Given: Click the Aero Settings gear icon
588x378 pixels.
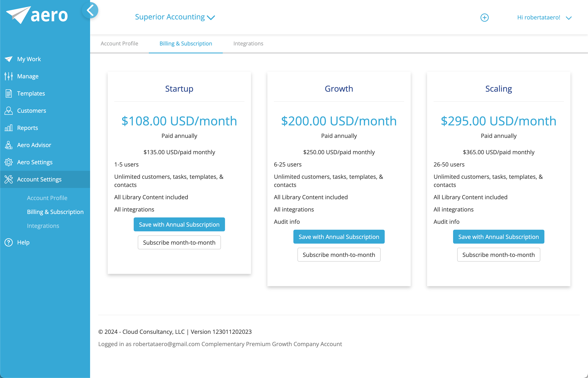Looking at the screenshot, I should pos(8,162).
